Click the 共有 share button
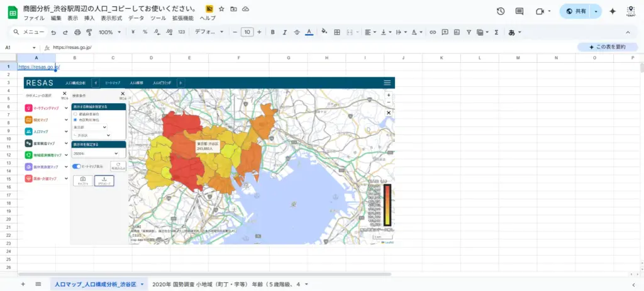Image resolution: width=644 pixels, height=291 pixels. click(576, 11)
